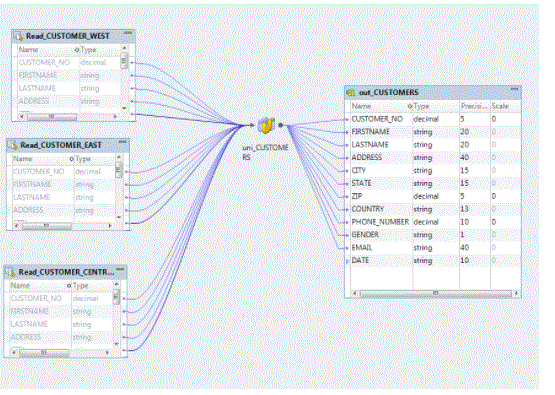Click the union output port dot
This screenshot has height=395, width=555.
point(280,125)
